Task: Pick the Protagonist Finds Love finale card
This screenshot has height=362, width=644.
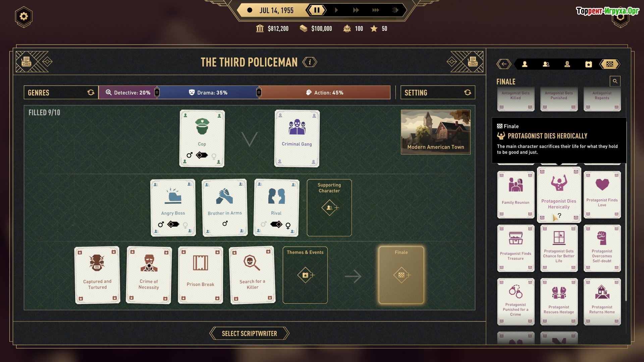Action: click(602, 195)
